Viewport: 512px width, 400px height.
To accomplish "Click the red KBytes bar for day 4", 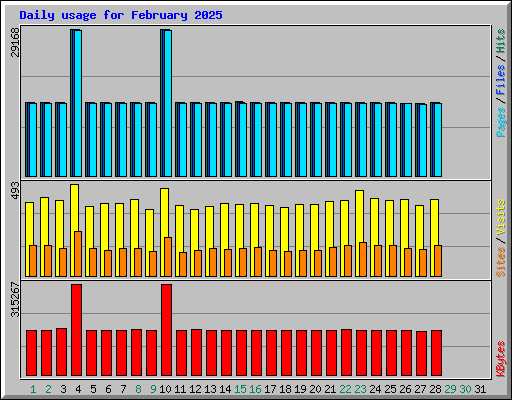I will [76, 330].
